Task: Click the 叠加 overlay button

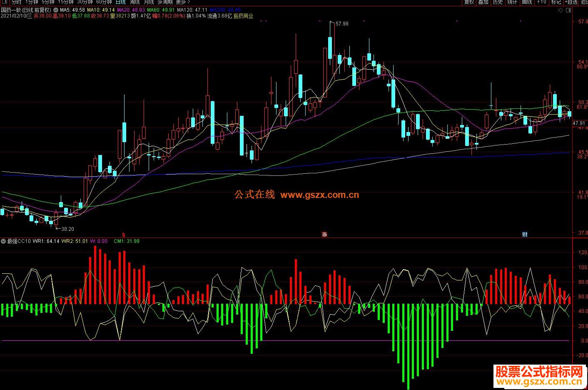Action: pos(483,2)
